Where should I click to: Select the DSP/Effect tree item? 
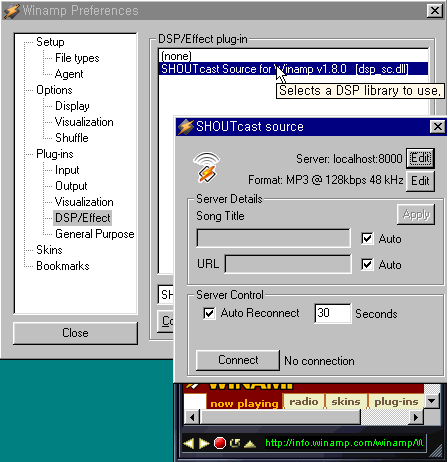coord(83,218)
